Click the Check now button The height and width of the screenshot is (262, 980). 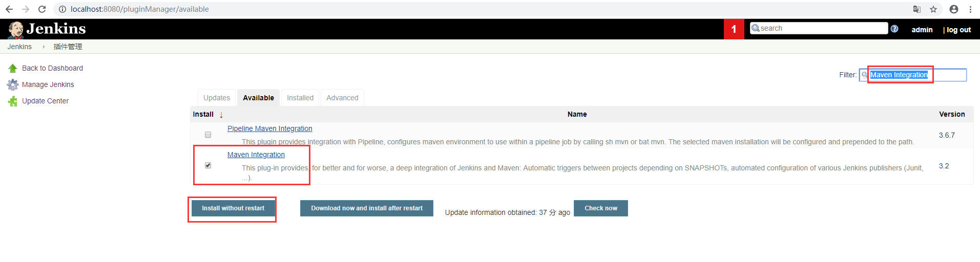[x=600, y=208]
